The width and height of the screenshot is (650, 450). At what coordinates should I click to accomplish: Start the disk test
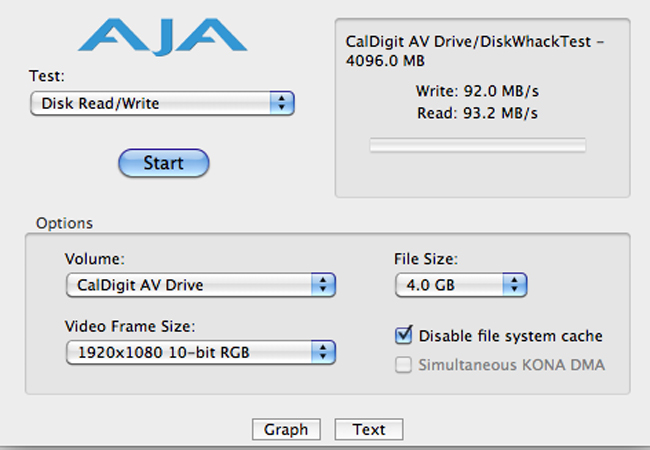[x=164, y=163]
